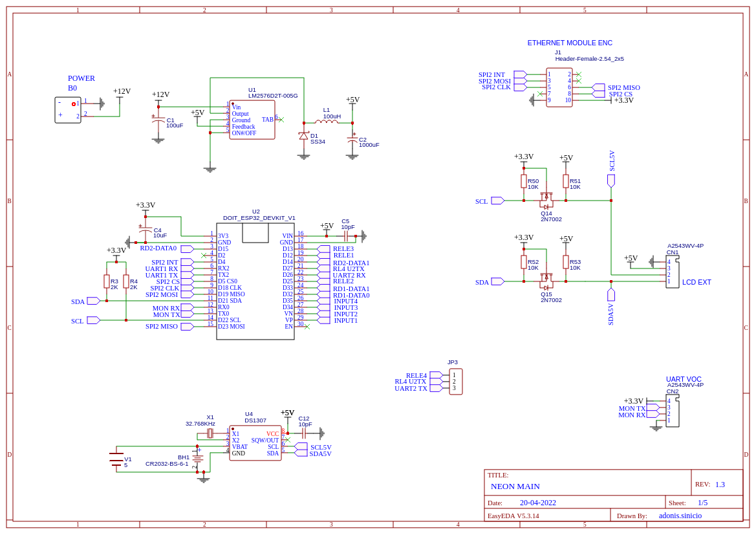Select the D1 SS34 diode symbol
The width and height of the screenshot is (756, 535).
[303, 136]
